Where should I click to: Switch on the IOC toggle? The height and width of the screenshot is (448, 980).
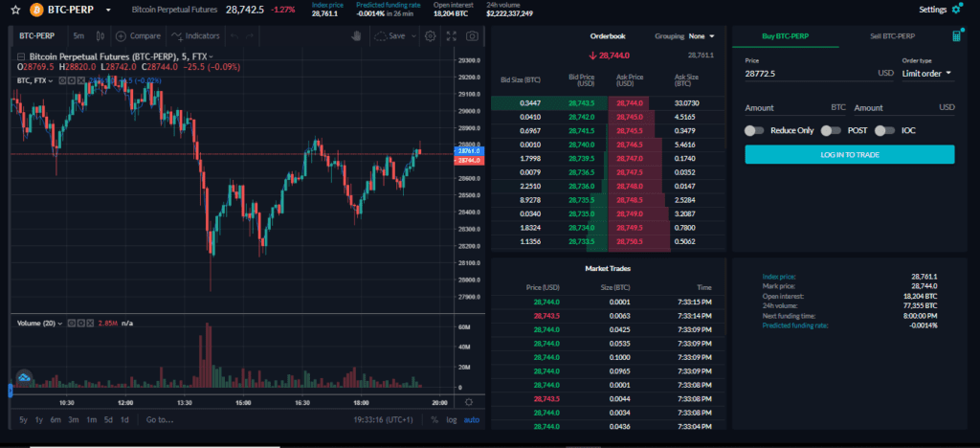coord(886,130)
